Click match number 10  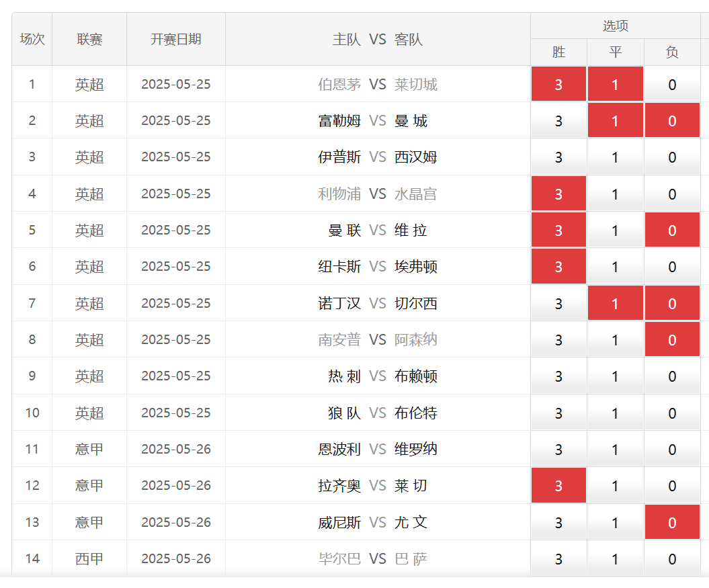point(32,413)
